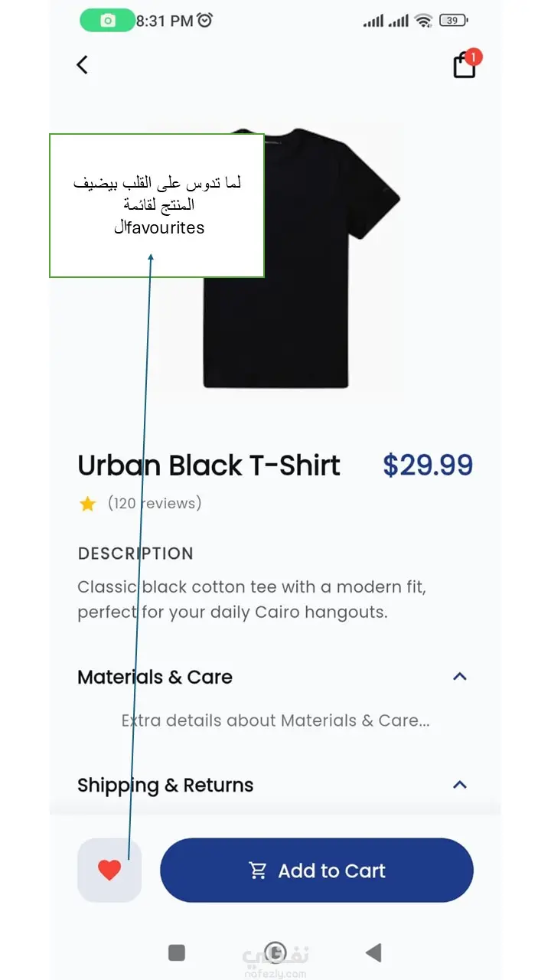Click the yellow rating star
Viewport: 551px width, 980px height.
pos(88,504)
